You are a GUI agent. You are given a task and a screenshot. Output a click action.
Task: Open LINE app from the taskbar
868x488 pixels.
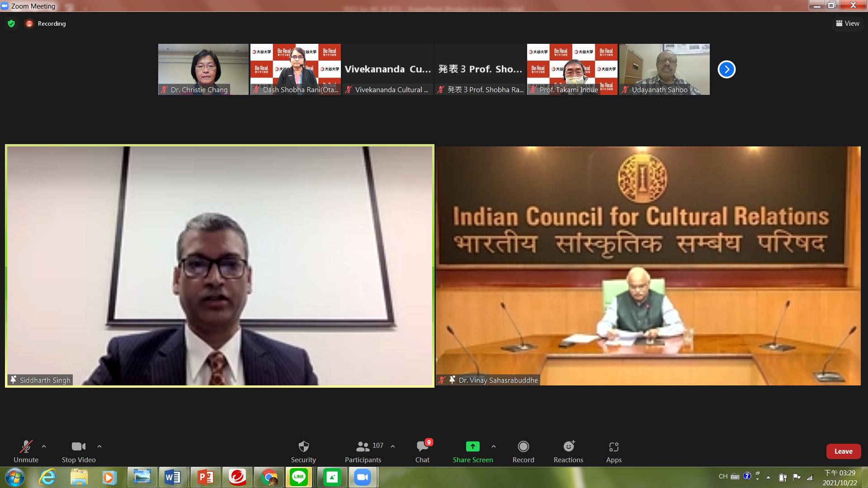[x=299, y=477]
